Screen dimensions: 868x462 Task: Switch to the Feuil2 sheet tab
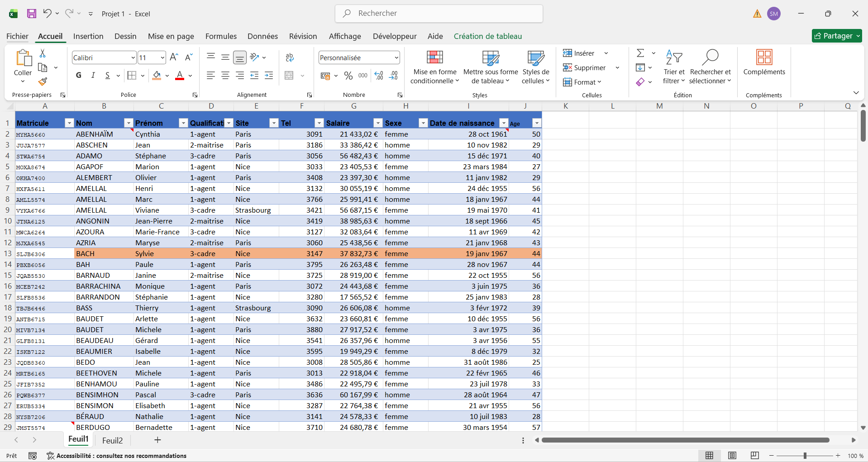[x=112, y=440]
